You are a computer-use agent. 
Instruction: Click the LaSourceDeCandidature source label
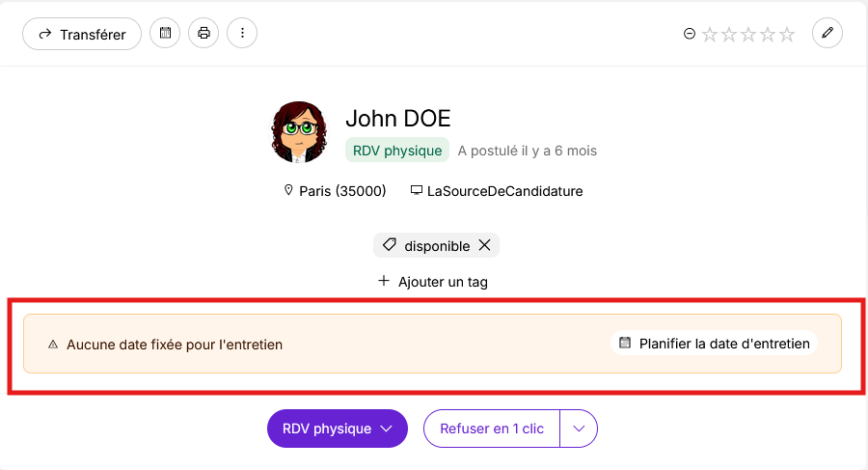pos(497,191)
